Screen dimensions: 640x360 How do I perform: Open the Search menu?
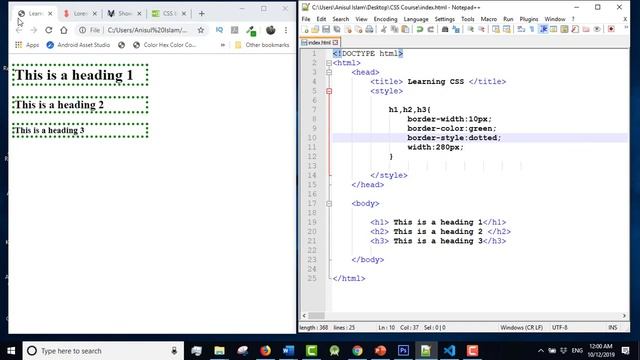[x=340, y=19]
